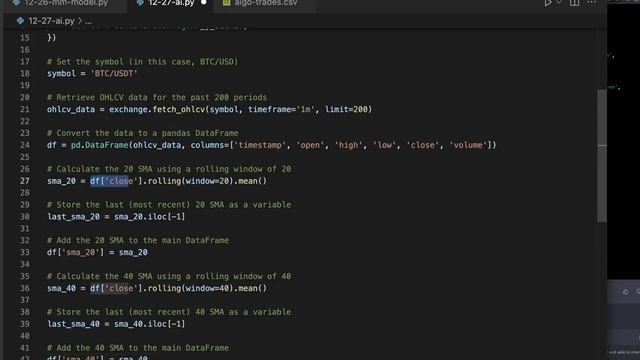The height and width of the screenshot is (360, 640).
Task: Click 'pd.DataFrame' on line 24
Action: pyautogui.click(x=100, y=145)
